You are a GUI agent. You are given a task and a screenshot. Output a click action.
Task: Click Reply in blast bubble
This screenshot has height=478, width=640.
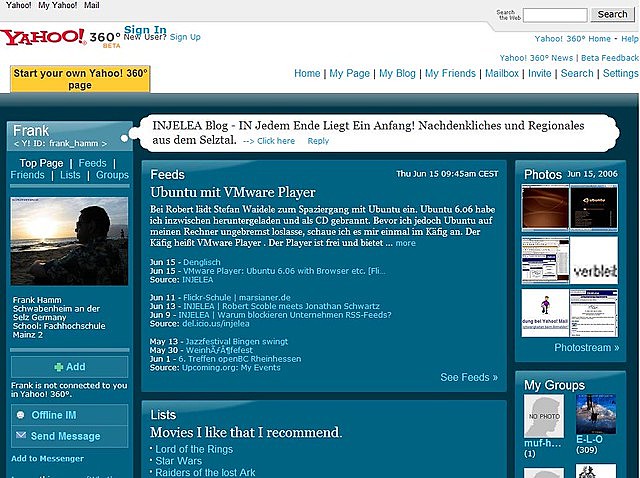(x=318, y=141)
